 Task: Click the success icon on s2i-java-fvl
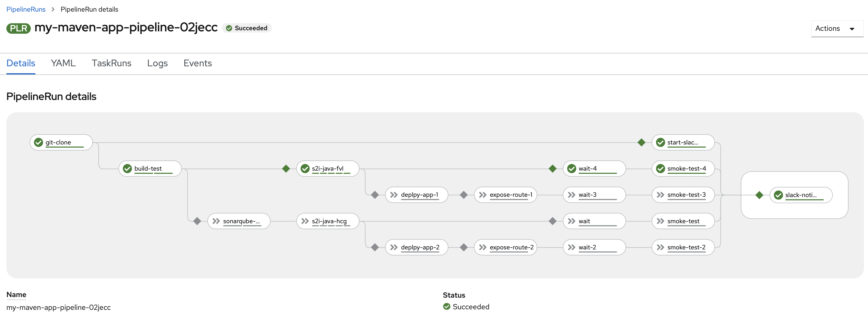[305, 168]
